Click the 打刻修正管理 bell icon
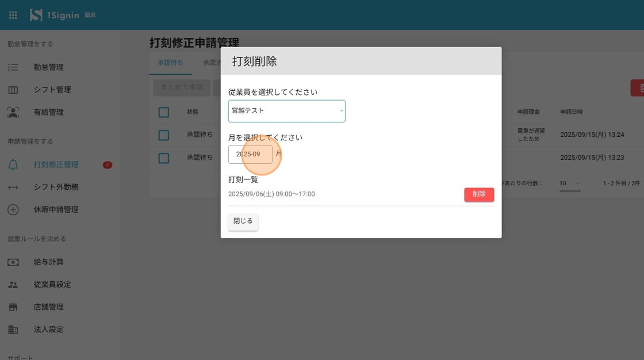Image resolution: width=644 pixels, height=360 pixels. (x=13, y=165)
